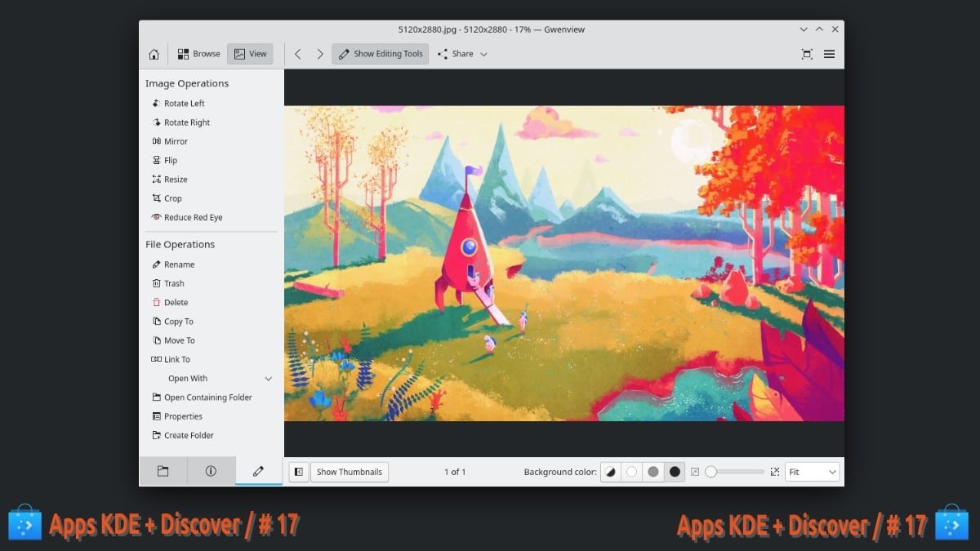Switch to Operations sidebar tab
This screenshot has height=551, width=980.
point(259,471)
